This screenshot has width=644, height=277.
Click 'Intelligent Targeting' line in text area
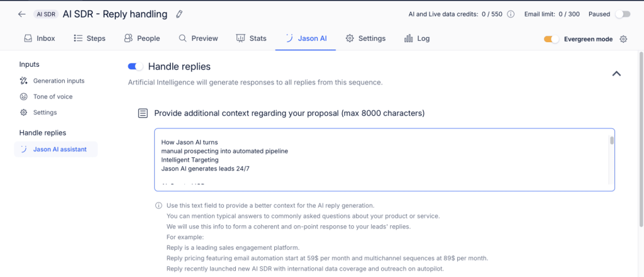point(190,159)
